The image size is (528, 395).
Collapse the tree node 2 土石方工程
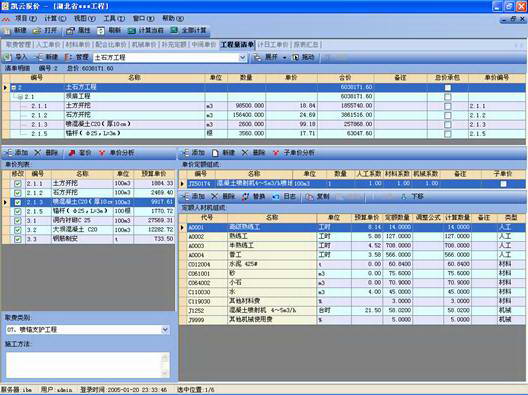pyautogui.click(x=14, y=88)
